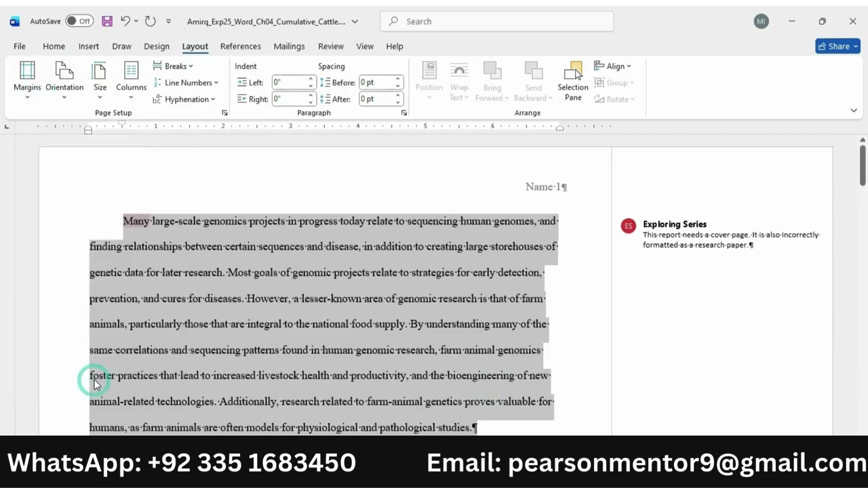Click the Spacing Before icon label

click(x=336, y=83)
